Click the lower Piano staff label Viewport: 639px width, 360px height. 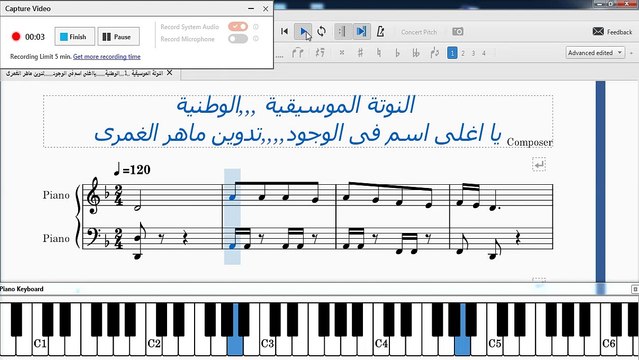(x=56, y=238)
